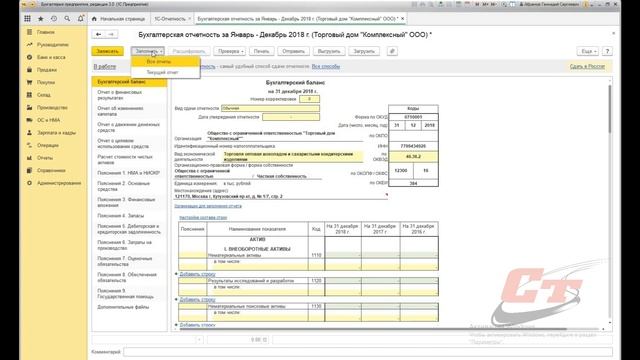Viewport: 640px width, 360px height.
Task: Click the horizontal scrollbar under the report
Action: (x=373, y=329)
